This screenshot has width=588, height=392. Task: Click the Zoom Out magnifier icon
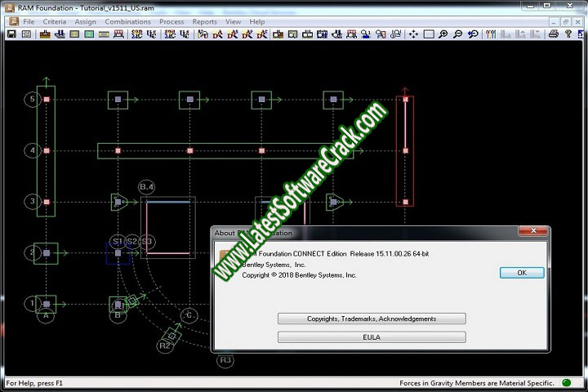pyautogui.click(x=458, y=34)
